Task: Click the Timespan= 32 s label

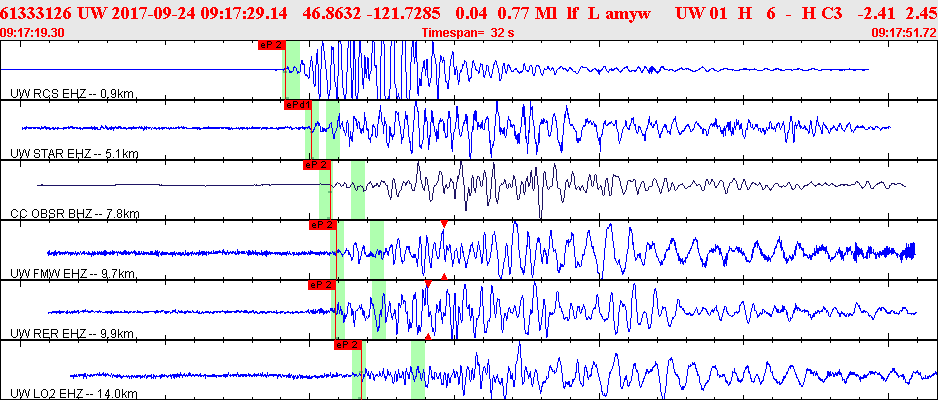Action: click(x=468, y=33)
